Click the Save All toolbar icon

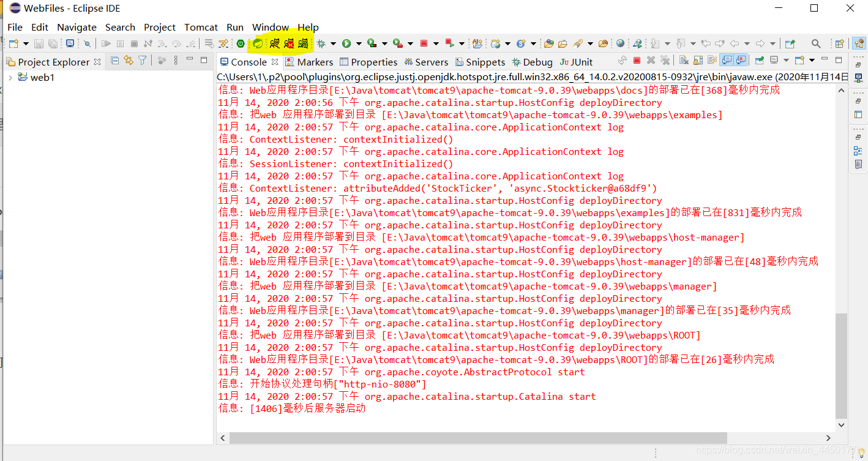click(53, 43)
